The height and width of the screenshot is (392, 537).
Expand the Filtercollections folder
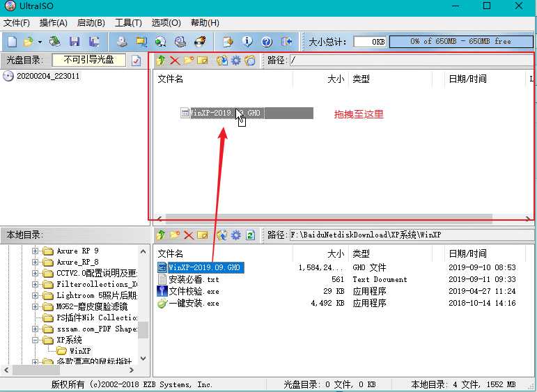point(35,285)
